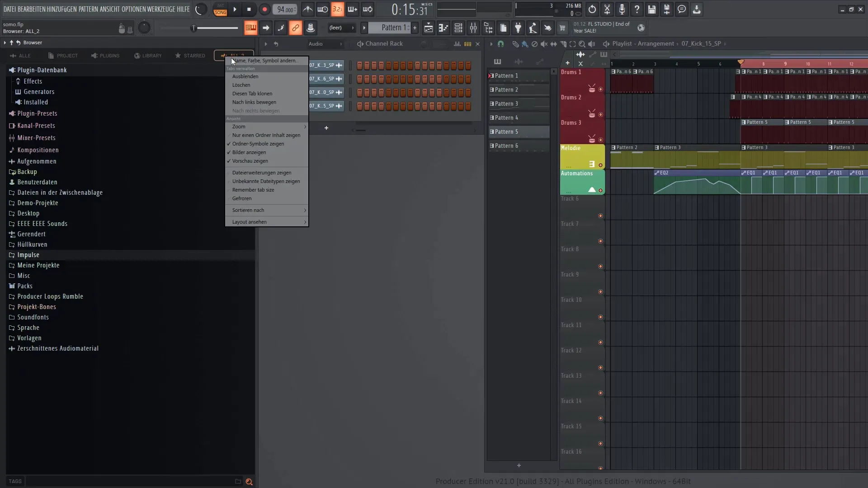Toggle the playlist magnet snap icon
Viewport: 868px width, 488px height.
pos(500,44)
